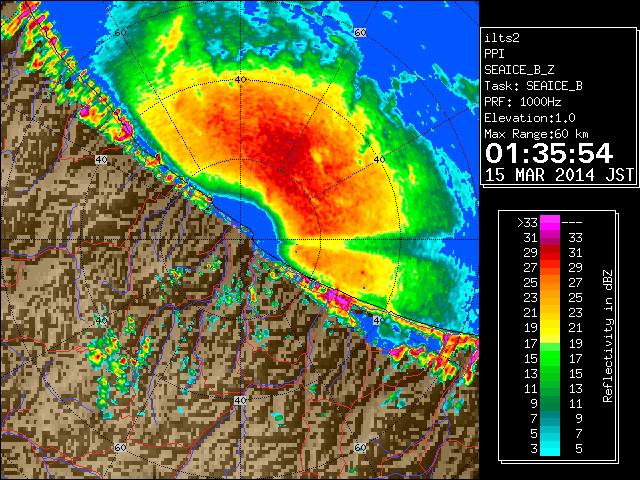Select the '15 MAR 2014 JST' date
Image resolution: width=640 pixels, height=480 pixels.
(559, 175)
